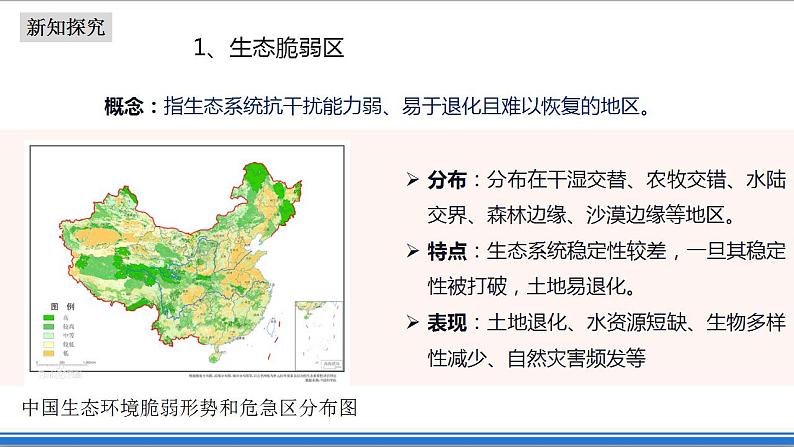Screen dimensions: 794x447
Task: Click the arrow bullet before 表现
Action: (x=412, y=322)
